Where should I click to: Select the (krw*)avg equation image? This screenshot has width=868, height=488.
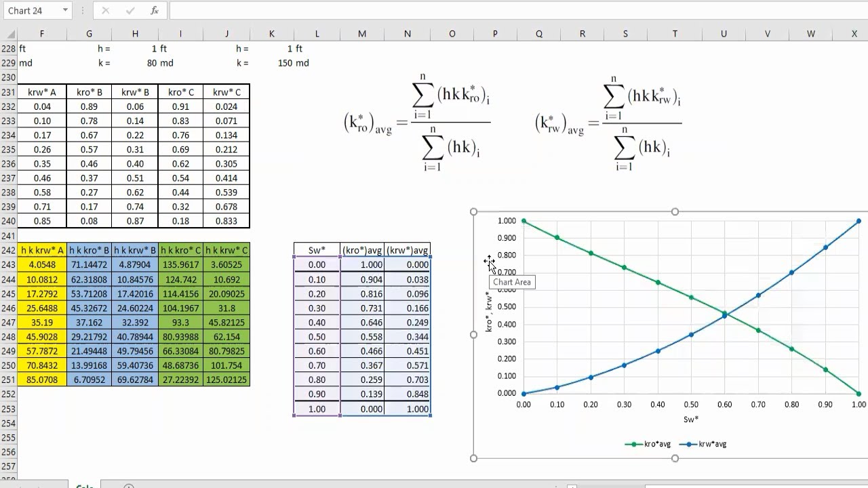(608, 123)
